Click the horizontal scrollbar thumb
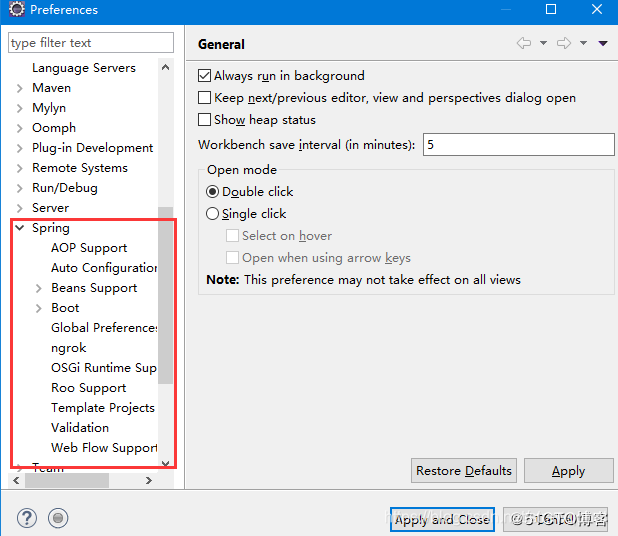This screenshot has width=618, height=536. click(x=67, y=480)
